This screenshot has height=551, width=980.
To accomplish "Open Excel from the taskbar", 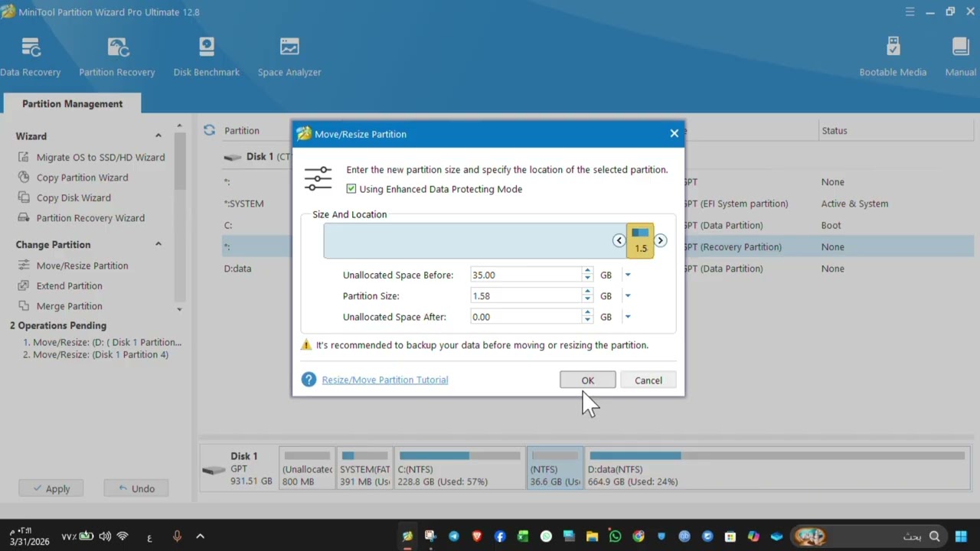I will click(x=523, y=536).
